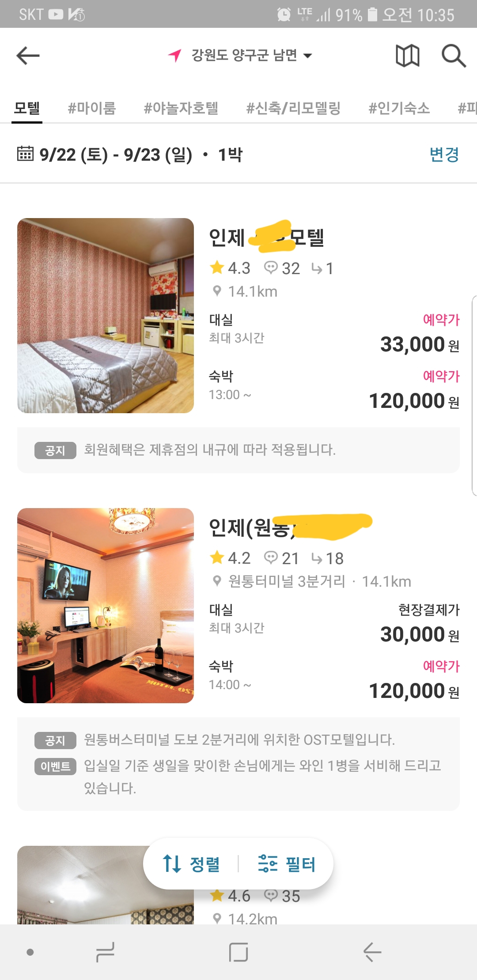Open the 필터 filter options
Viewport: 477px width, 980px height.
pyautogui.click(x=287, y=864)
